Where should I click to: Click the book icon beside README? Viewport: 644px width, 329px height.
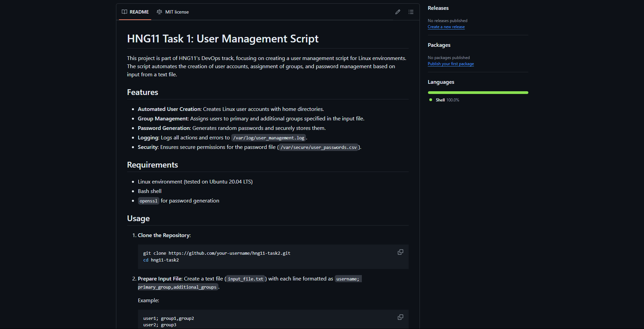[124, 12]
